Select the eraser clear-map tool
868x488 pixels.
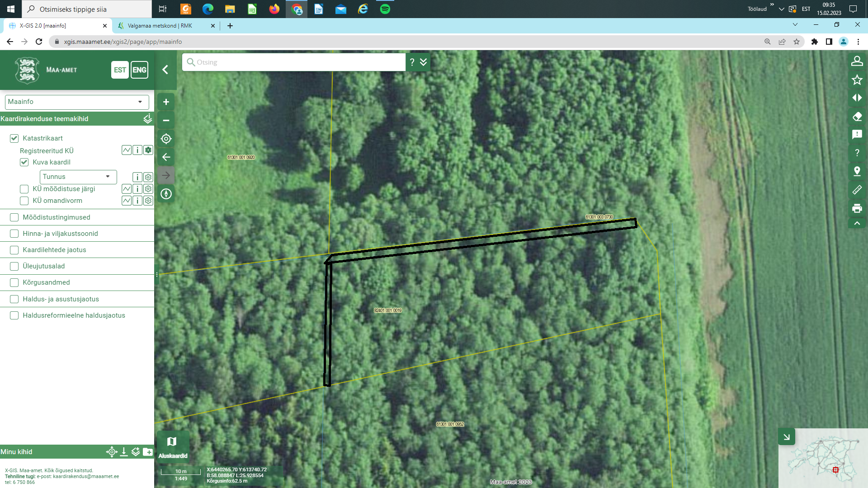[x=857, y=117]
